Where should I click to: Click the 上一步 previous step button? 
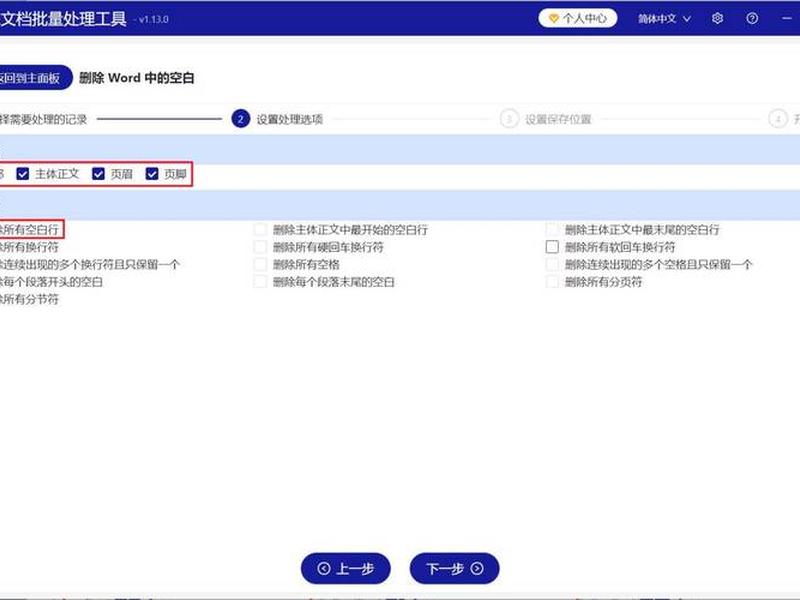pyautogui.click(x=346, y=568)
